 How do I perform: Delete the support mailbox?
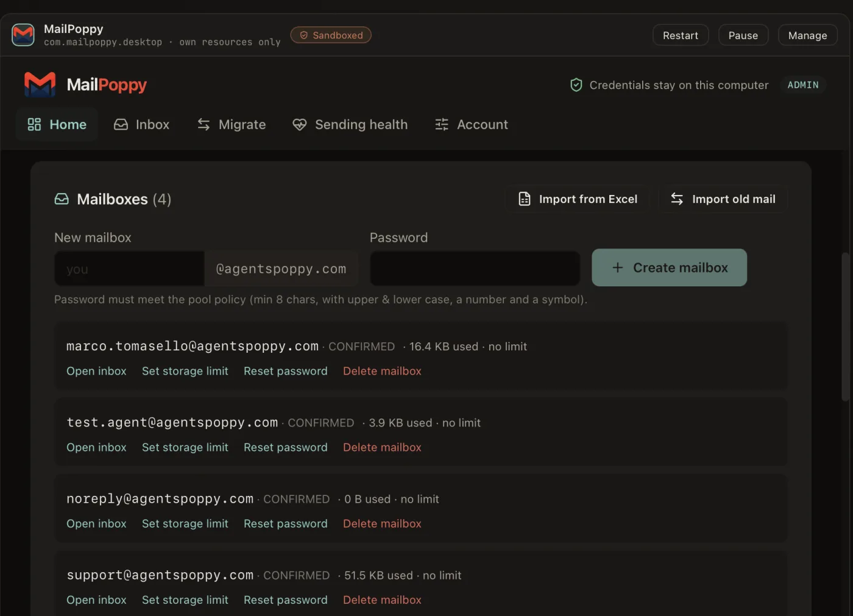(x=382, y=600)
